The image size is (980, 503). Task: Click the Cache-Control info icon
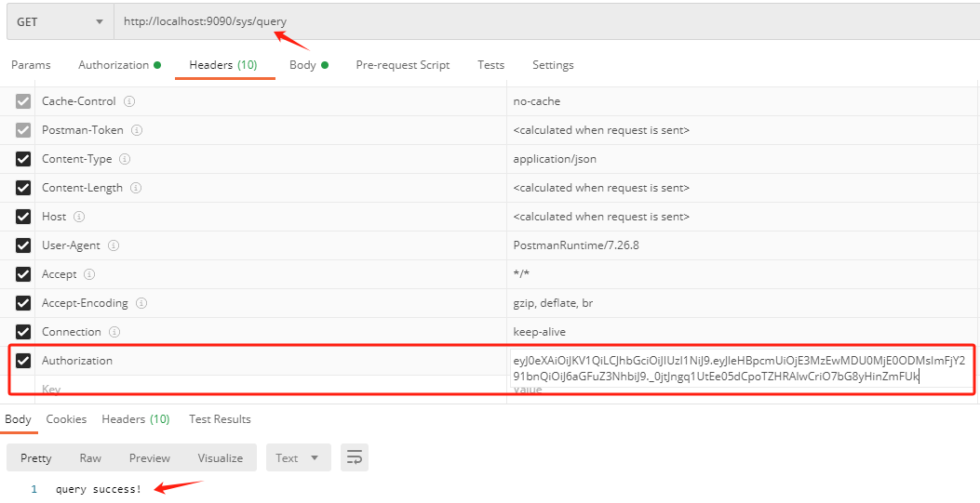pos(129,101)
